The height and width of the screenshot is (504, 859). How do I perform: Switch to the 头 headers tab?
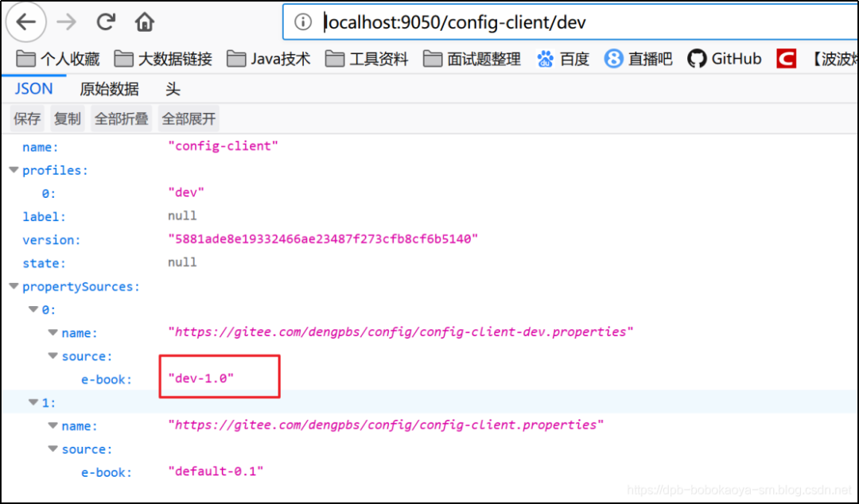click(x=173, y=89)
